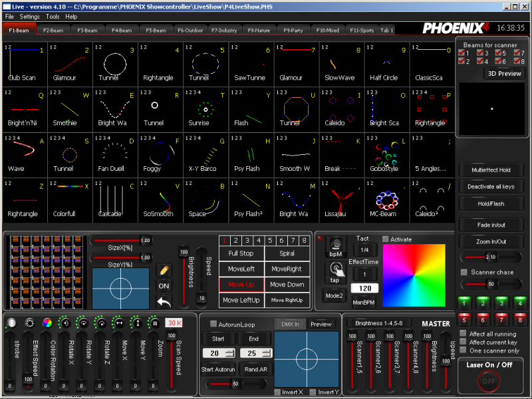Select the Club Scan effect tile

point(25,64)
